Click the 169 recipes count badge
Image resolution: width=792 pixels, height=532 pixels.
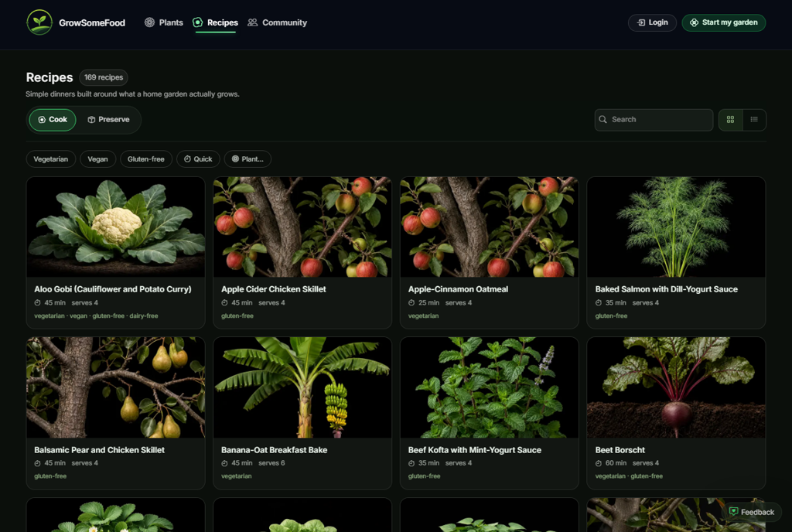[x=104, y=77]
